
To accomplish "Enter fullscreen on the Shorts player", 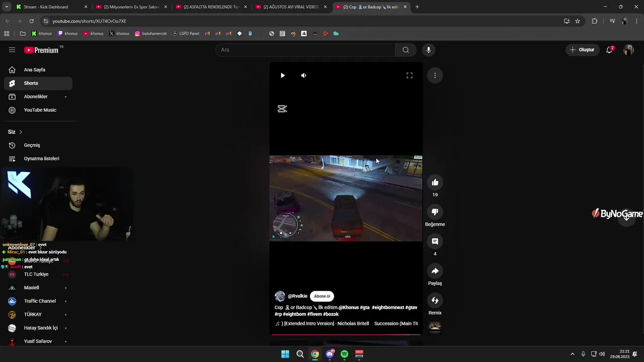I will pyautogui.click(x=410, y=75).
